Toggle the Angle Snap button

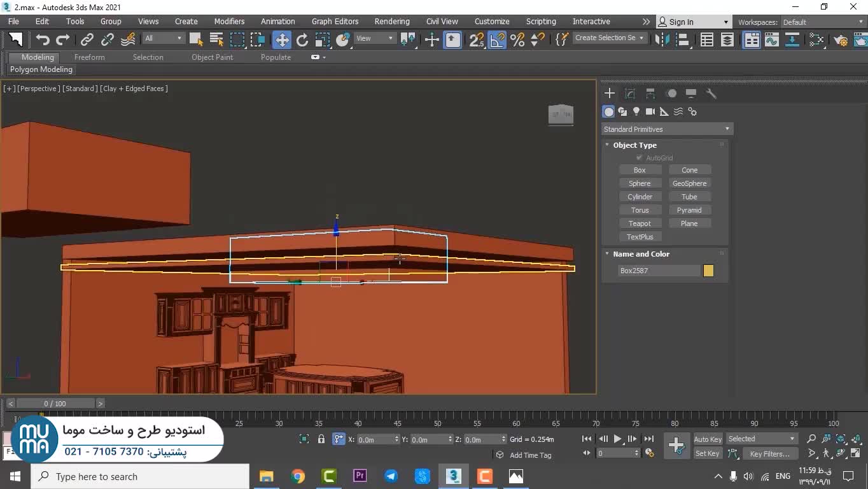tap(497, 40)
